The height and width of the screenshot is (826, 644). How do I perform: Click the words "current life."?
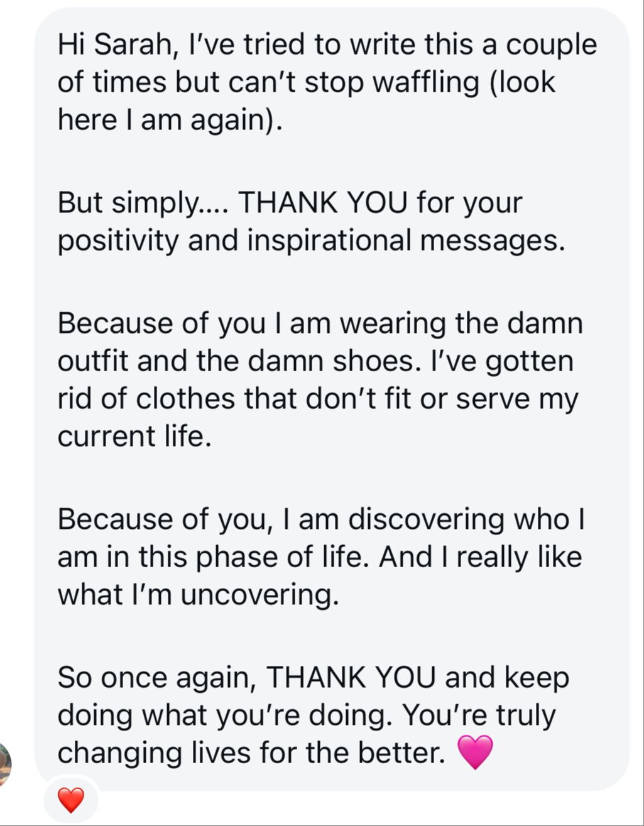134,437
